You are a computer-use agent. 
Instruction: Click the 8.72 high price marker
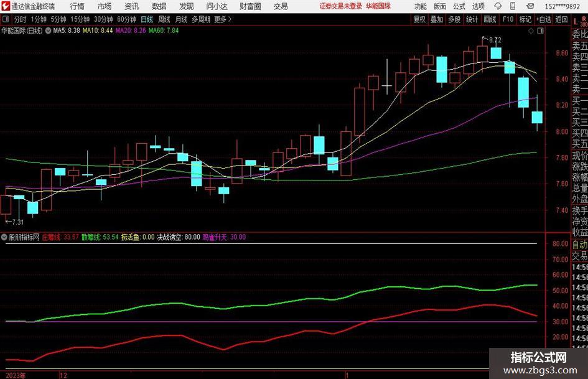click(495, 40)
